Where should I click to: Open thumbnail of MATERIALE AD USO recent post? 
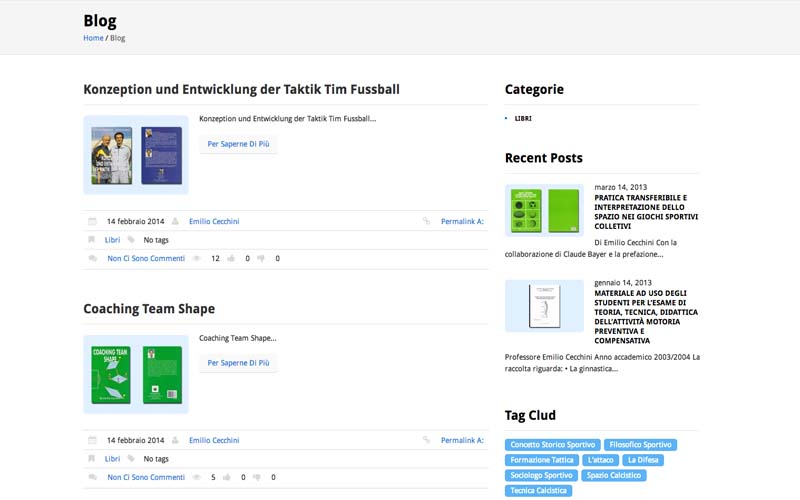[x=544, y=305]
